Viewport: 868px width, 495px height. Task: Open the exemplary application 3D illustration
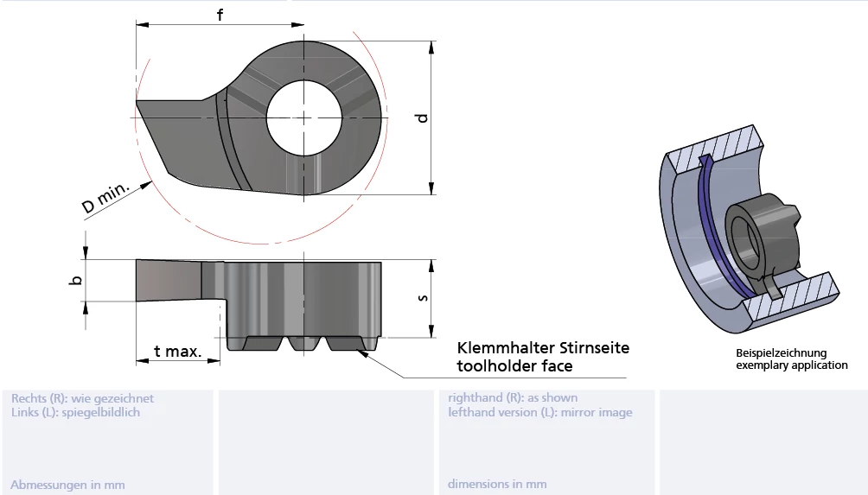click(x=748, y=233)
